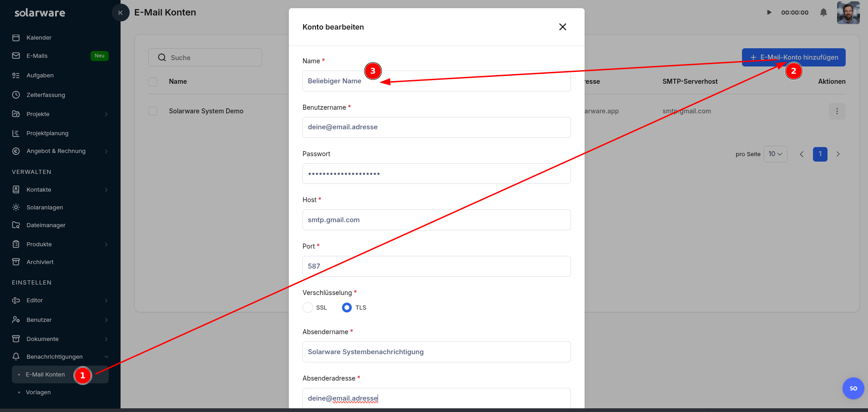This screenshot has height=412, width=868.
Task: Open Vorlagen in the sidebar
Action: click(38, 392)
